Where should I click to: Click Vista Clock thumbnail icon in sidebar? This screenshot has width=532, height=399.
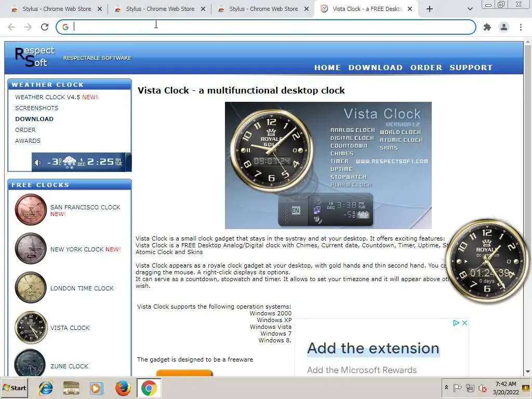coord(31,327)
